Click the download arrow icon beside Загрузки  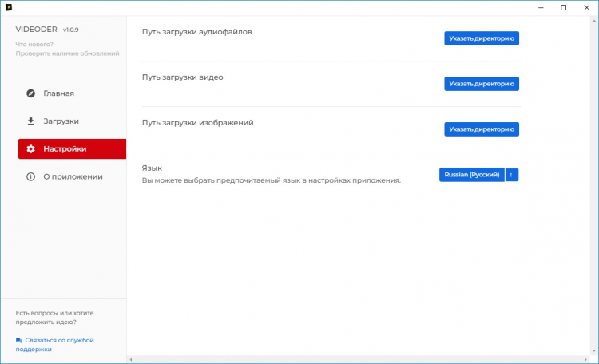click(30, 121)
